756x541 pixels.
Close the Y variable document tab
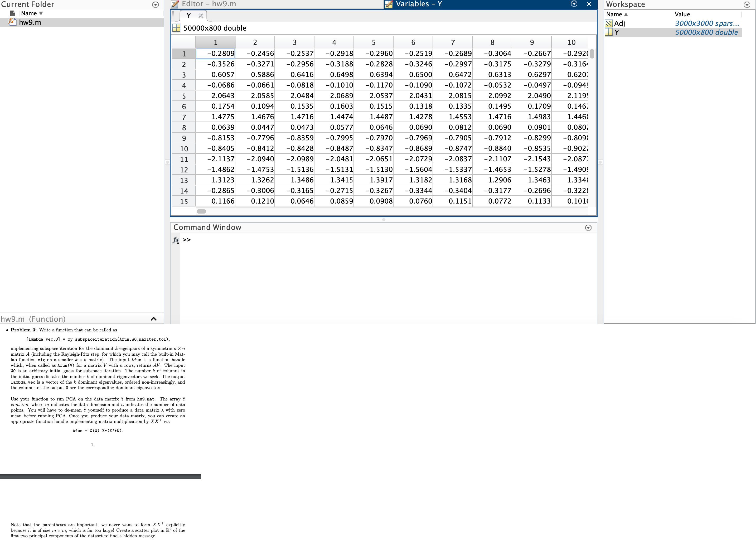201,15
